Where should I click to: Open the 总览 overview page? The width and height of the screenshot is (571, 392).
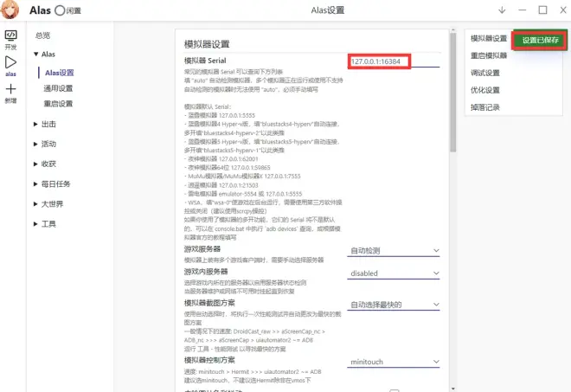point(42,35)
